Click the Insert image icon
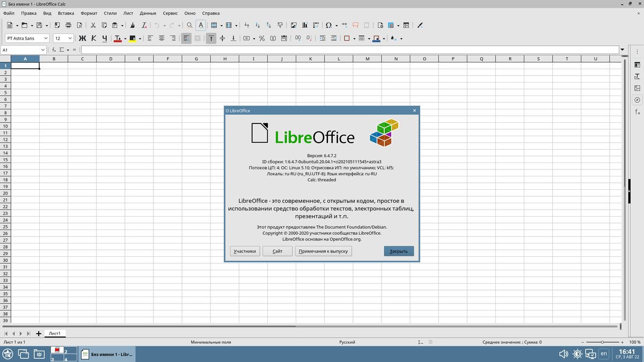644x362 pixels. click(x=294, y=25)
